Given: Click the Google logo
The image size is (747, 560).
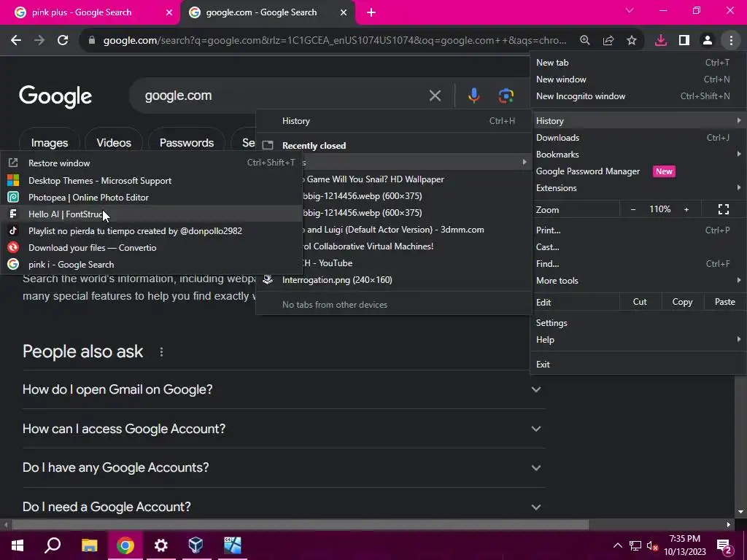Looking at the screenshot, I should tap(55, 97).
